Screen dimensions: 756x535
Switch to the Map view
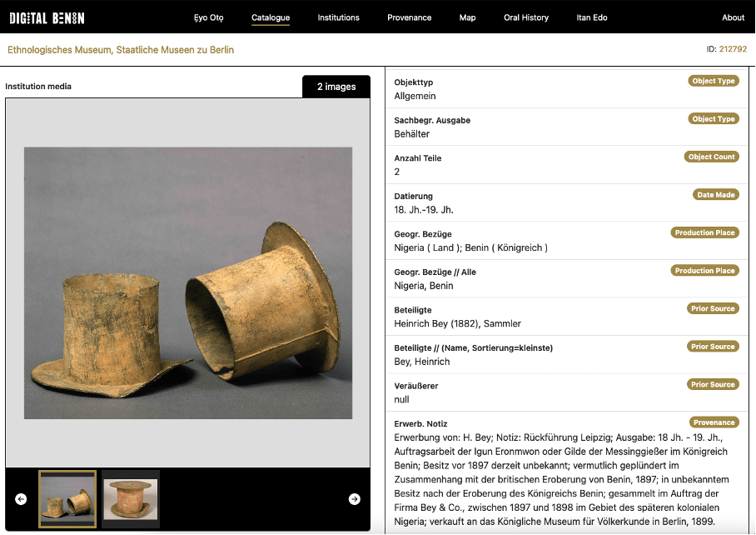pyautogui.click(x=467, y=17)
